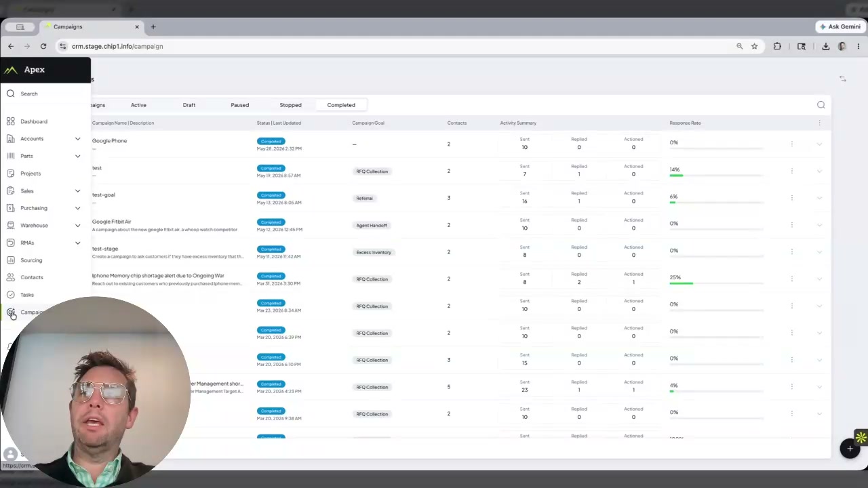Open the Search icon in the sidebar
Viewport: 868px width, 488px height.
[x=10, y=94]
